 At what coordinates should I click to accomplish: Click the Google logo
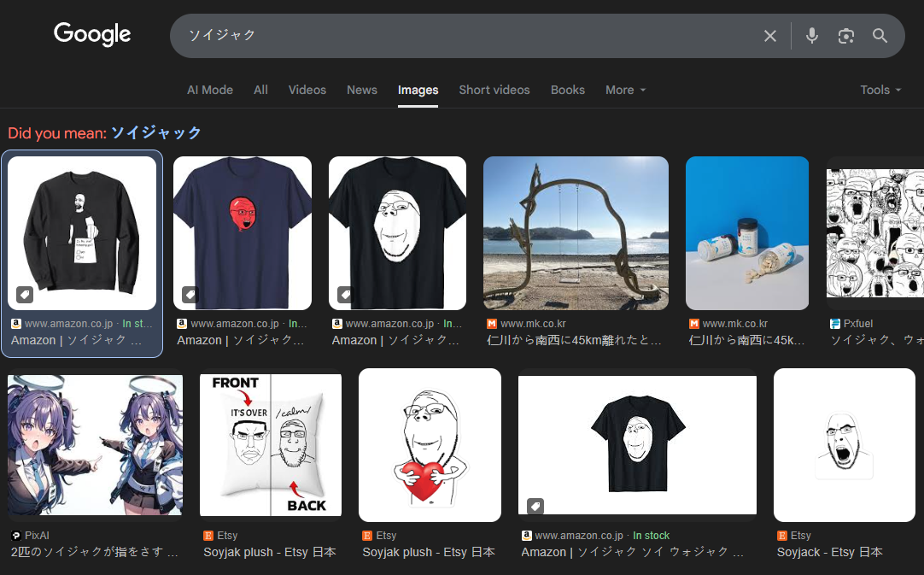tap(92, 34)
